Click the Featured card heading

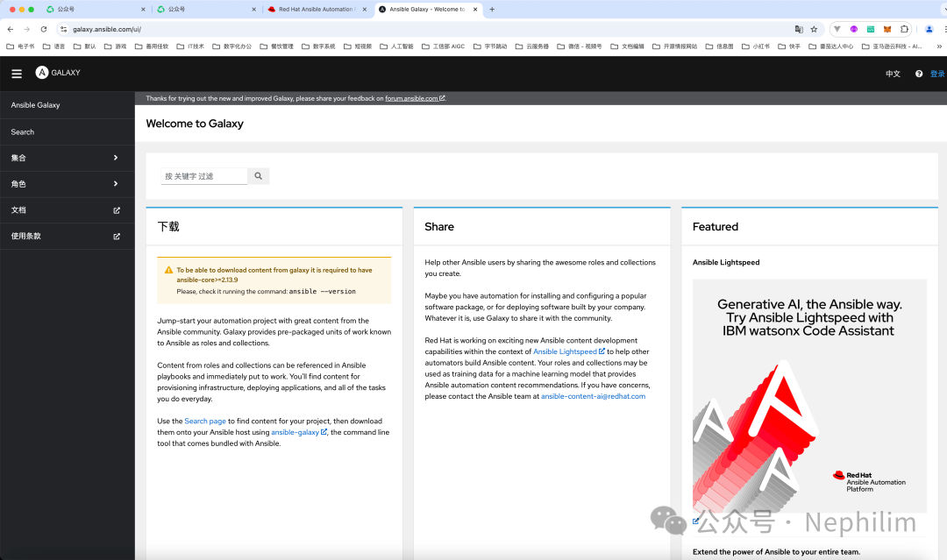716,227
